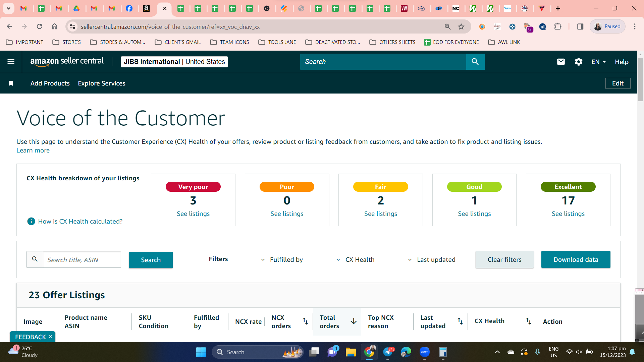The height and width of the screenshot is (362, 644).
Task: Open the seller messages envelope icon
Action: (x=561, y=62)
